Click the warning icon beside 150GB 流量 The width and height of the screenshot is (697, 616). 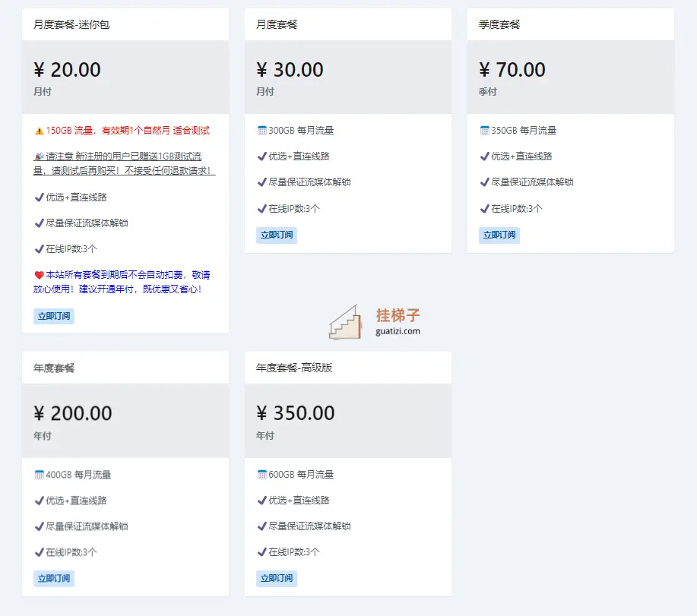39,131
